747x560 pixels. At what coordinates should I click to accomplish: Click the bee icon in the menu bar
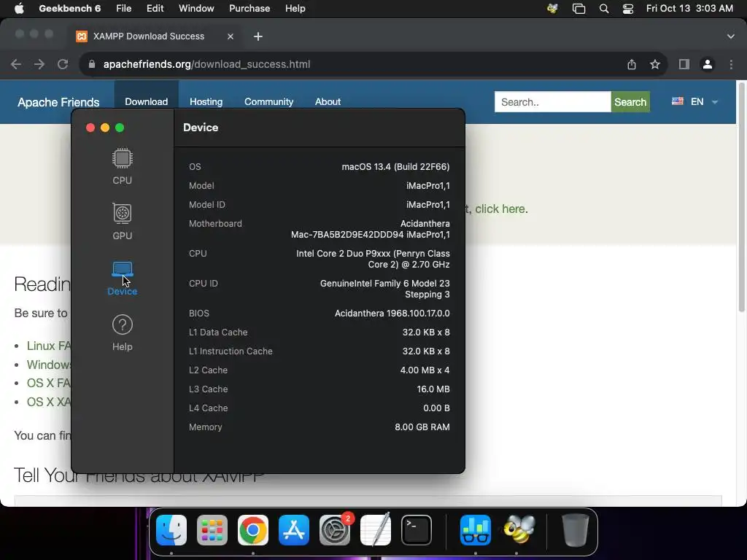point(553,8)
